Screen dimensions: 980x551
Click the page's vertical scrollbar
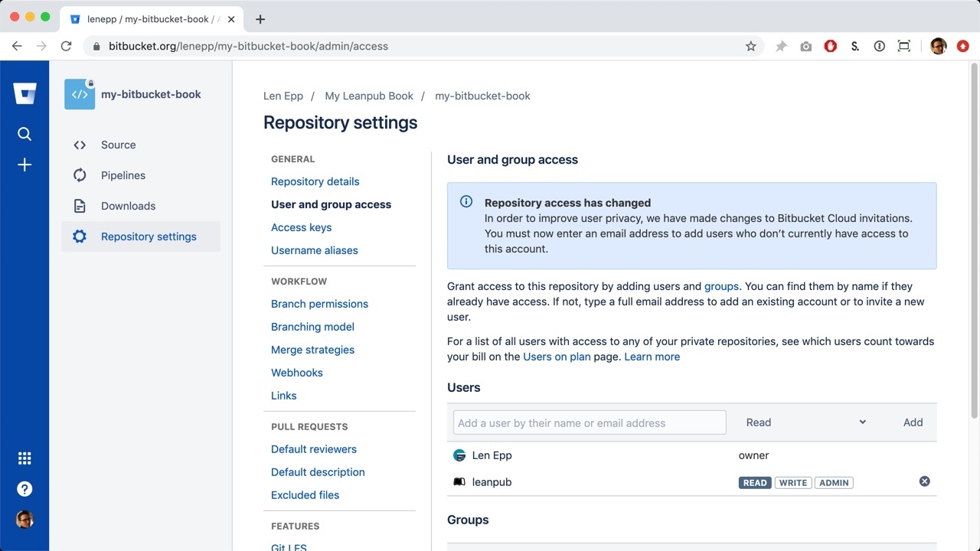974,230
